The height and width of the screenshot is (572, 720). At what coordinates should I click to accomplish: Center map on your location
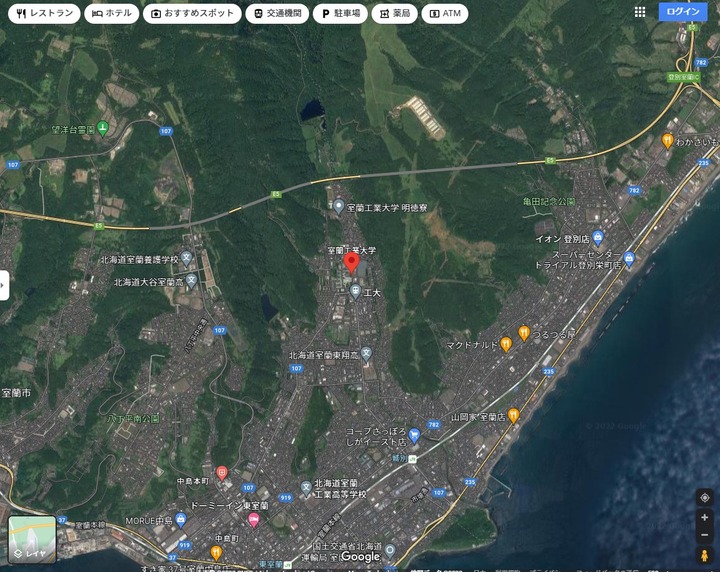point(704,498)
